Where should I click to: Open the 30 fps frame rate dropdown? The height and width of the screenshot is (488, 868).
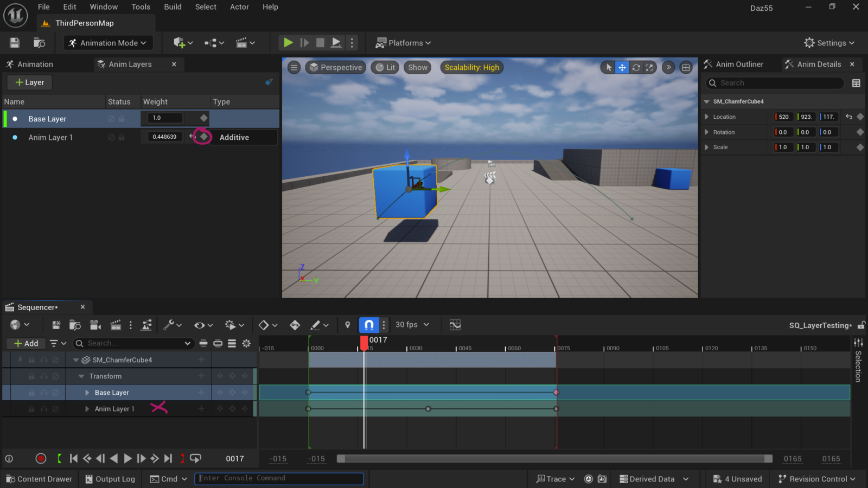tap(412, 324)
